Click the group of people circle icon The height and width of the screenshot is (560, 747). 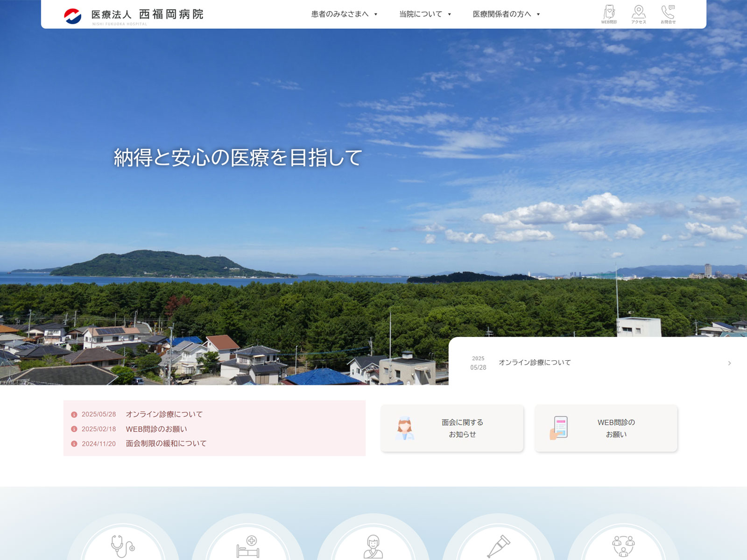tap(623, 546)
